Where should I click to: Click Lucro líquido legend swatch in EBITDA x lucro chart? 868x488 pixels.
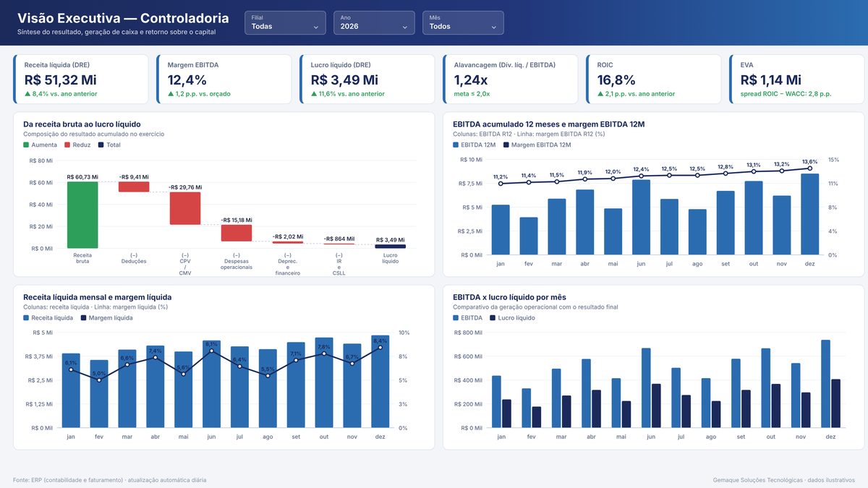click(x=493, y=318)
